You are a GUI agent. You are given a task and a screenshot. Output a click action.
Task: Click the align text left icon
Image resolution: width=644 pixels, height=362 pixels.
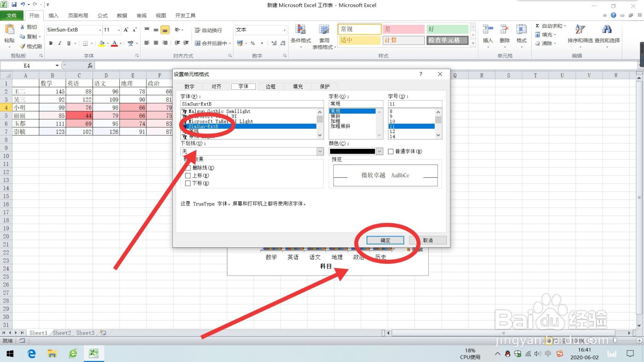click(x=147, y=43)
